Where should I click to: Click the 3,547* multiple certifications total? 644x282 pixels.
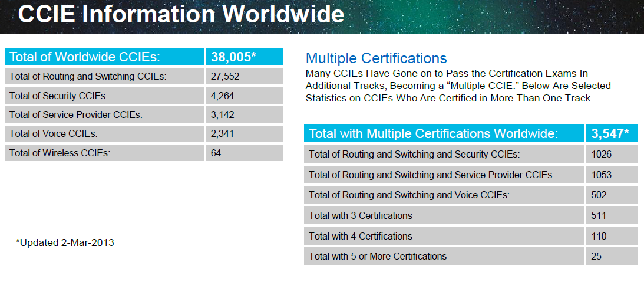tap(610, 134)
